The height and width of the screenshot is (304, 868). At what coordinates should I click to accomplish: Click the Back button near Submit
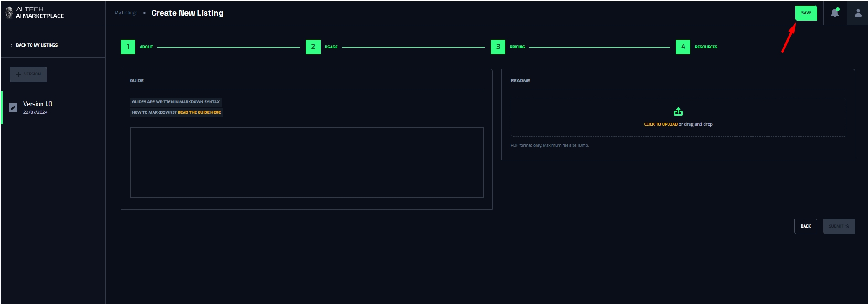(x=805, y=226)
